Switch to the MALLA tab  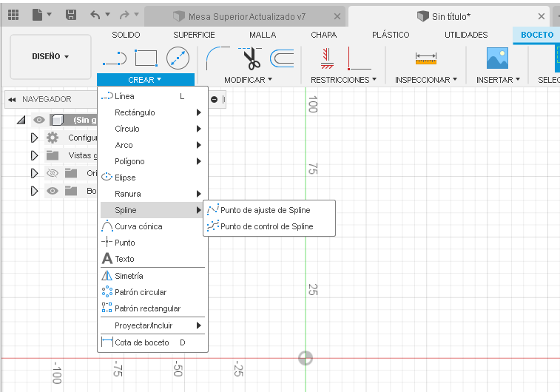[263, 35]
